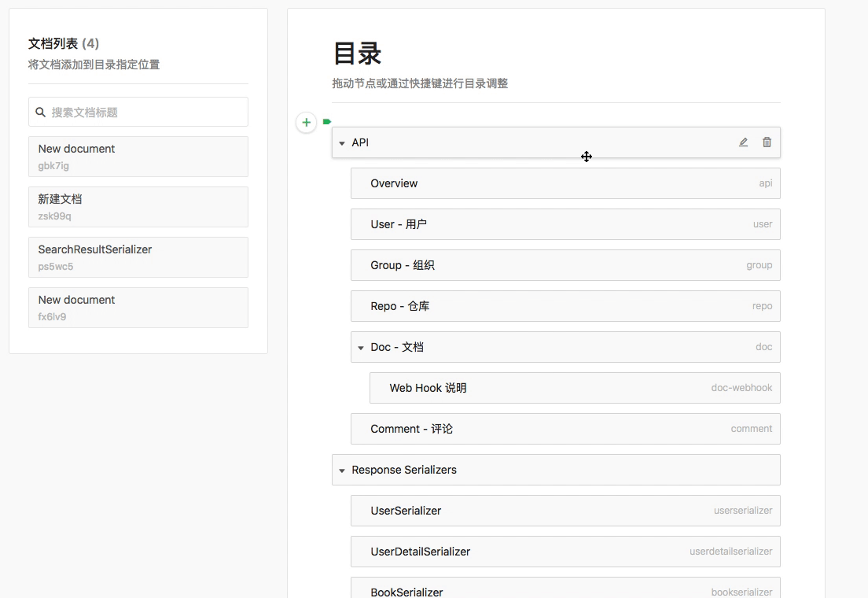The image size is (868, 598).
Task: Collapse the API section
Action: coord(342,143)
